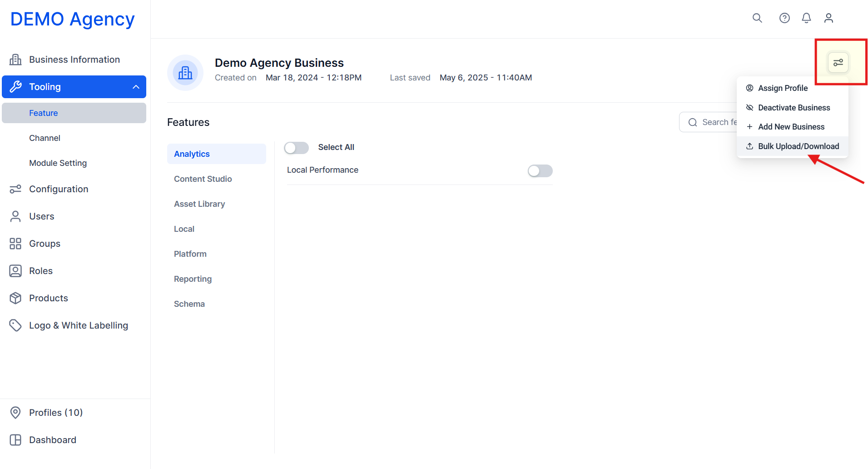Open notifications bell icon
Screen dimensions: 868x469
[806, 18]
